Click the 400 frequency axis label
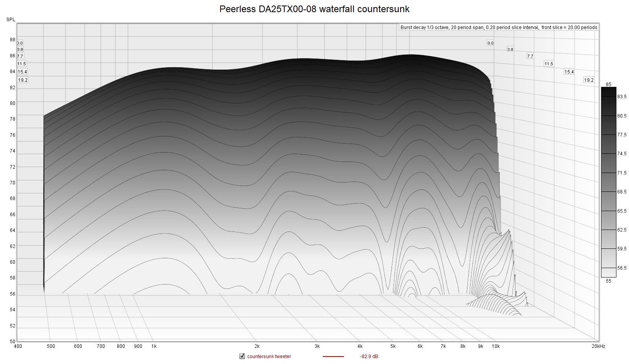Image resolution: width=629 pixels, height=364 pixels. click(18, 346)
